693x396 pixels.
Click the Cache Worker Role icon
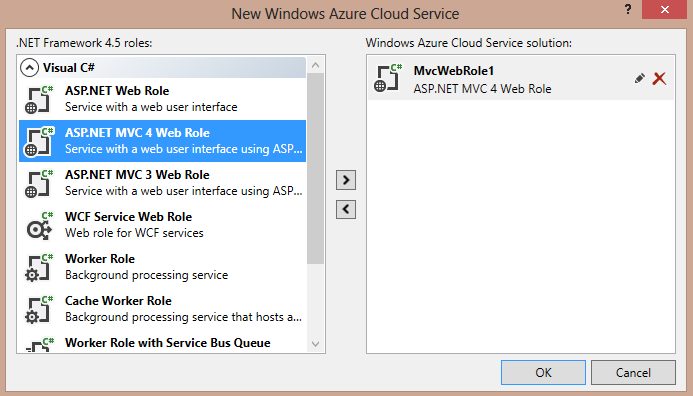pyautogui.click(x=39, y=309)
